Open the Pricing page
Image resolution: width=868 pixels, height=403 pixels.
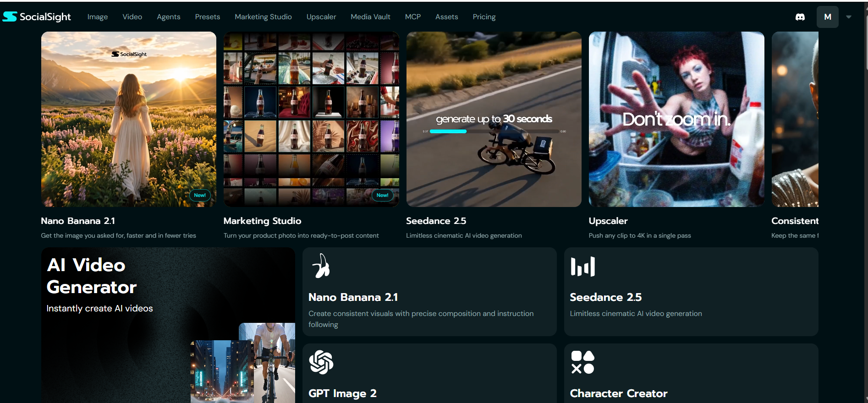coord(484,17)
